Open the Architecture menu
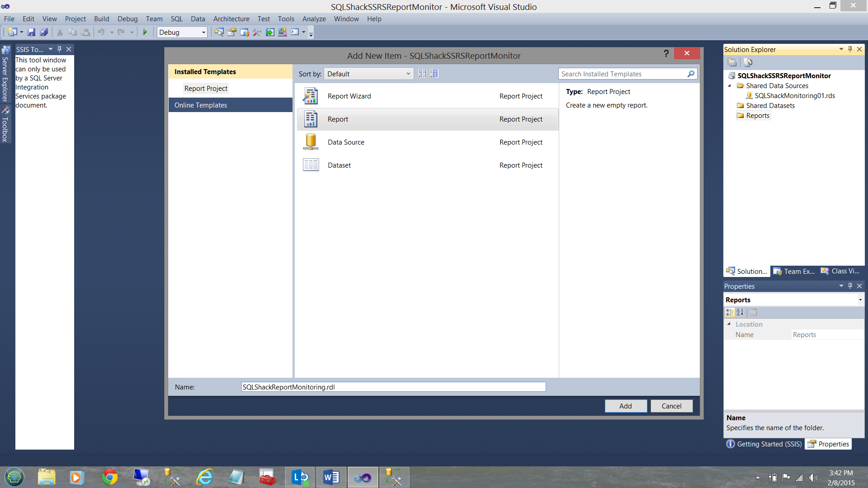Viewport: 868px width, 488px height. click(x=231, y=19)
